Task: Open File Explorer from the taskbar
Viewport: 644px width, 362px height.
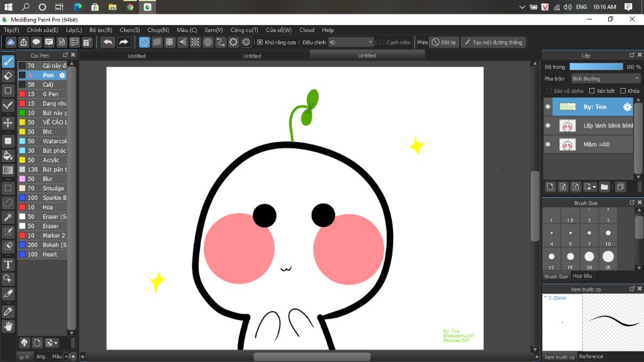Action: point(112,7)
